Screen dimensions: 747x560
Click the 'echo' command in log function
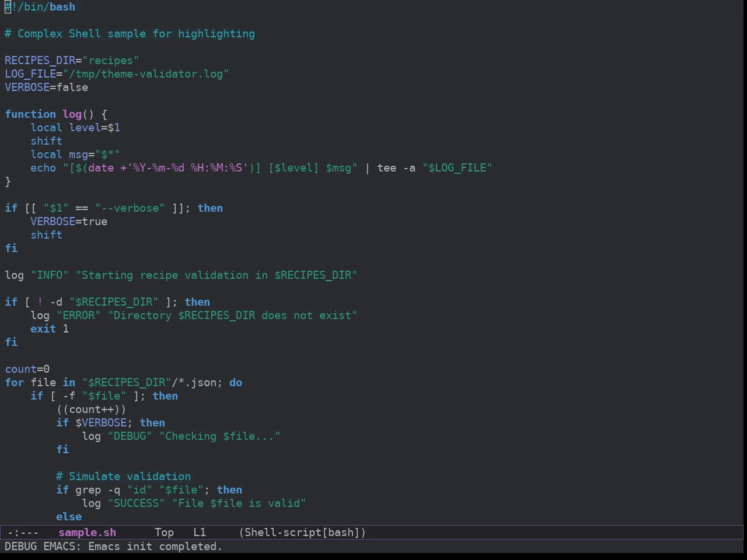[43, 168]
